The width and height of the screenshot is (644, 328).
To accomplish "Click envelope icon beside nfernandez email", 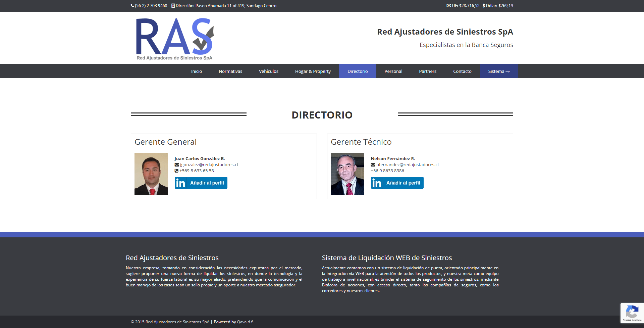I will [373, 165].
